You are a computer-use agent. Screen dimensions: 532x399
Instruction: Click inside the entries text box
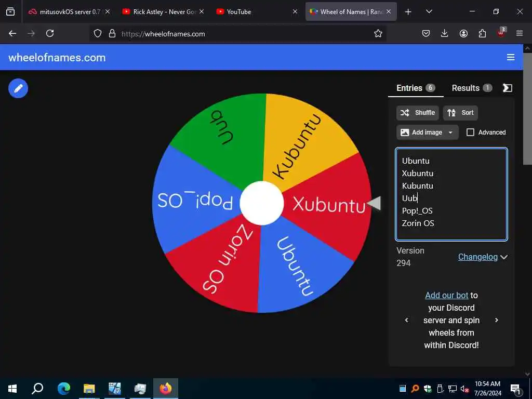coord(451,194)
